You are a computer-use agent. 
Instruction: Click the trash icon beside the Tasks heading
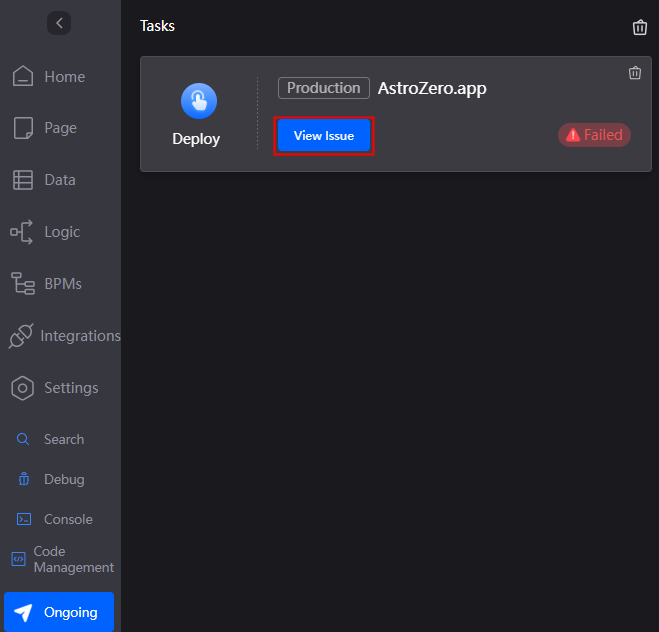pyautogui.click(x=640, y=27)
